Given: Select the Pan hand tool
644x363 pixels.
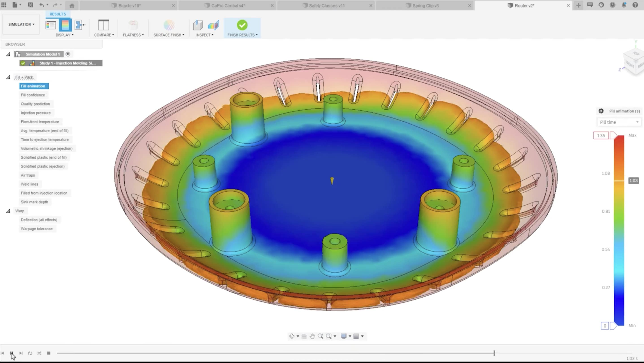Looking at the screenshot, I should (312, 336).
